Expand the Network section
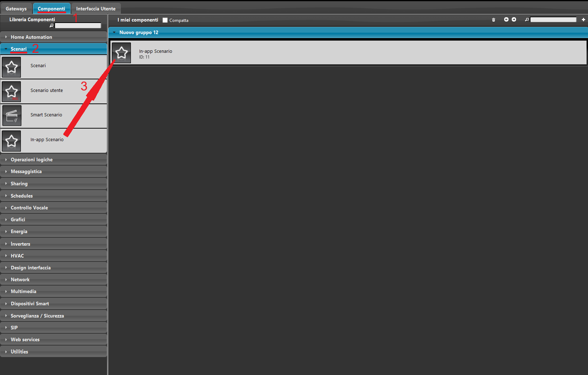Screen dimensions: 588x375 pyautogui.click(x=54, y=279)
